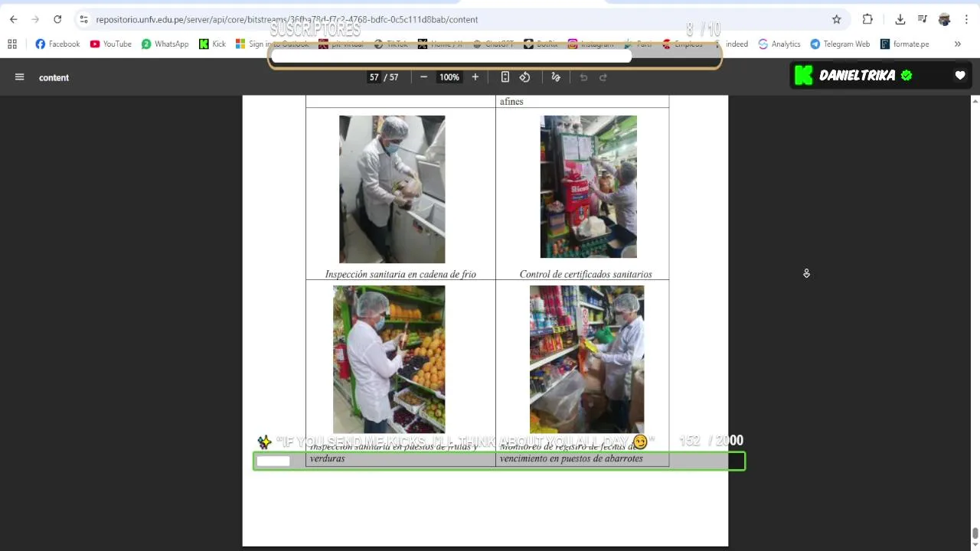Click the grocery expiration monitoring photo
This screenshot has width=980, height=551.
point(586,359)
